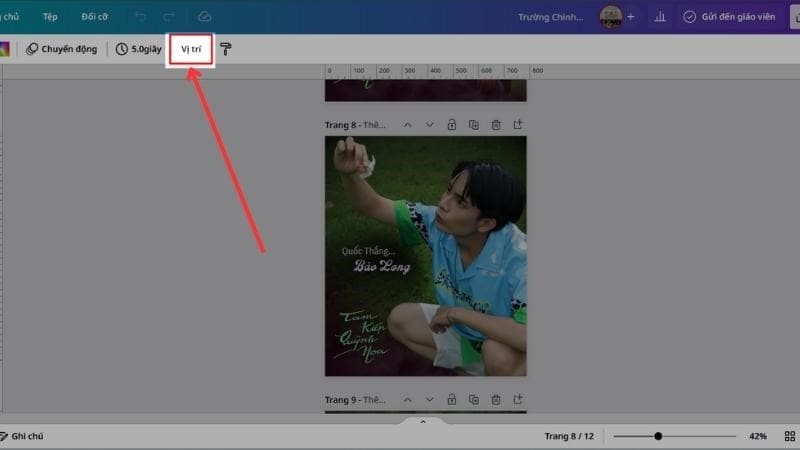Open the 42% zoom level menu

[x=758, y=436]
